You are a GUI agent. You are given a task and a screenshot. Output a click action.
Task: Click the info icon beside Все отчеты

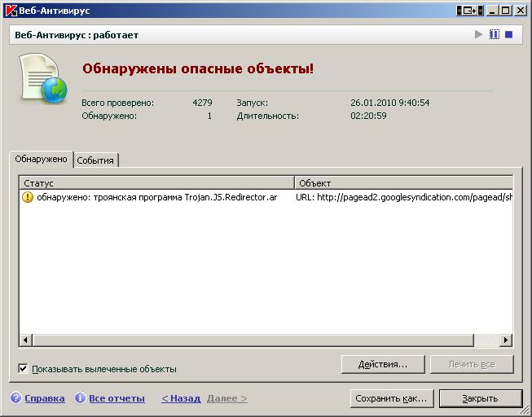(80, 398)
